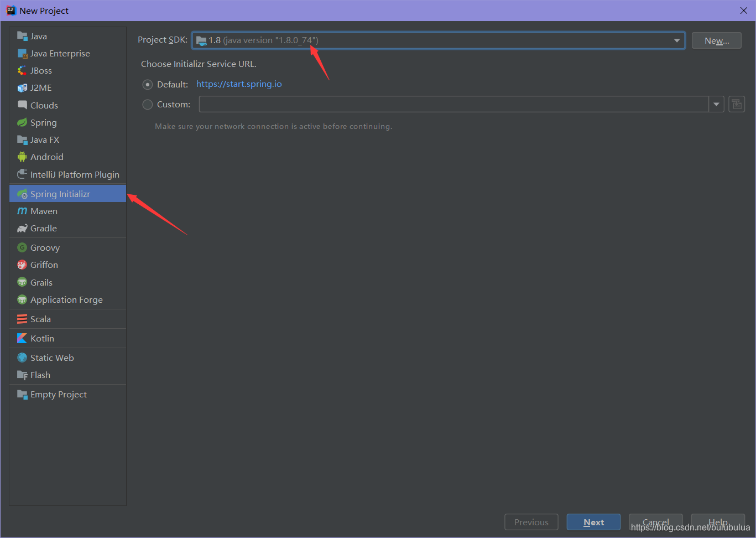
Task: Select Kotlin project type
Action: [x=67, y=338]
